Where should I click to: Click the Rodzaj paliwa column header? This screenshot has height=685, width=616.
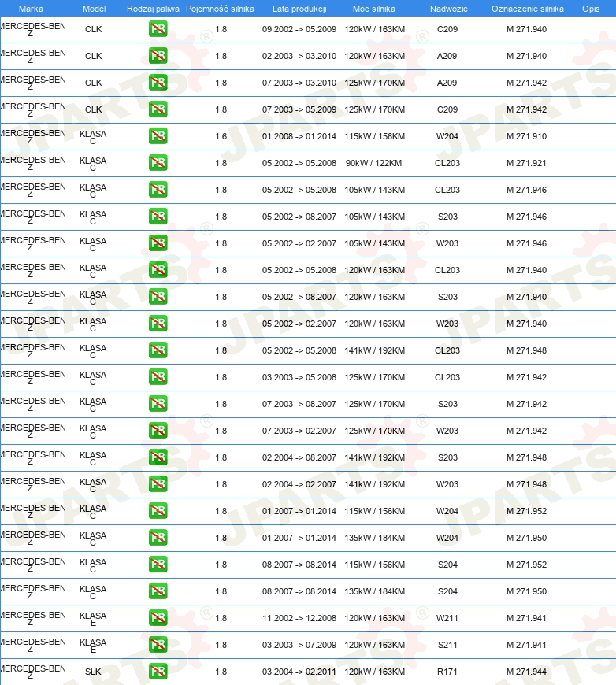(153, 9)
